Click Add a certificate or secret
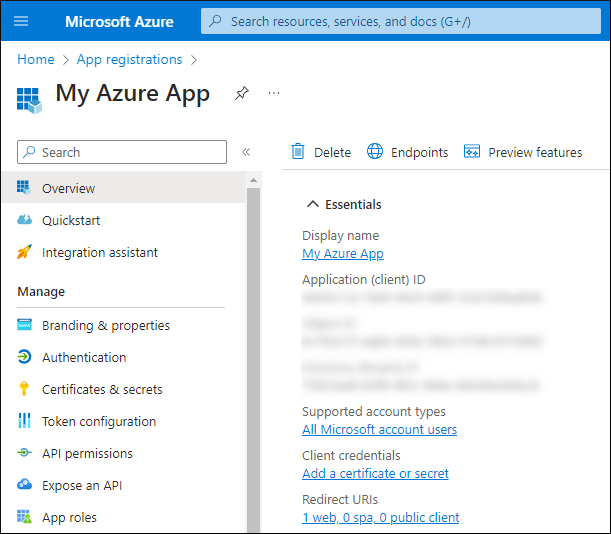Screen dimensions: 611x534 coord(375,474)
